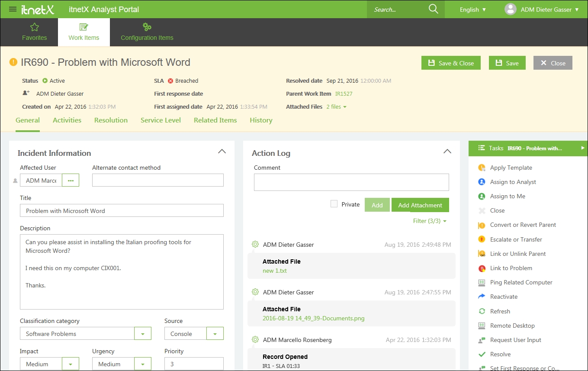Screen dimensions: 588x371
Task: Click the Assign to Analyst icon
Action: [x=482, y=182]
